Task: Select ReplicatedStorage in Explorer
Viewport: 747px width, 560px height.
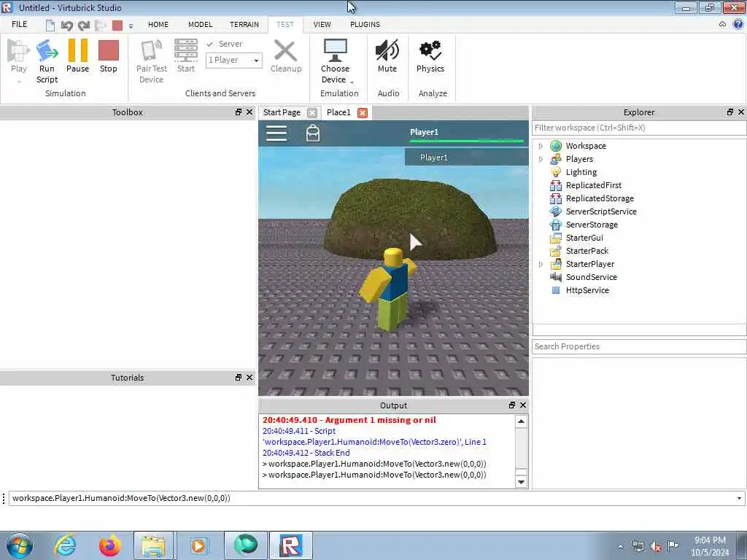Action: pos(600,198)
